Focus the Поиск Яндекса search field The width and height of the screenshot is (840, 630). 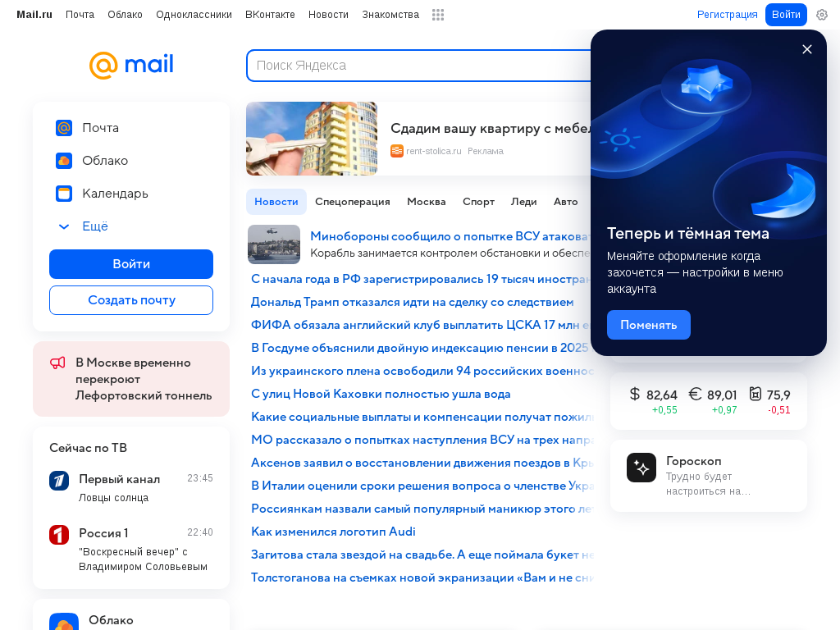click(x=419, y=66)
